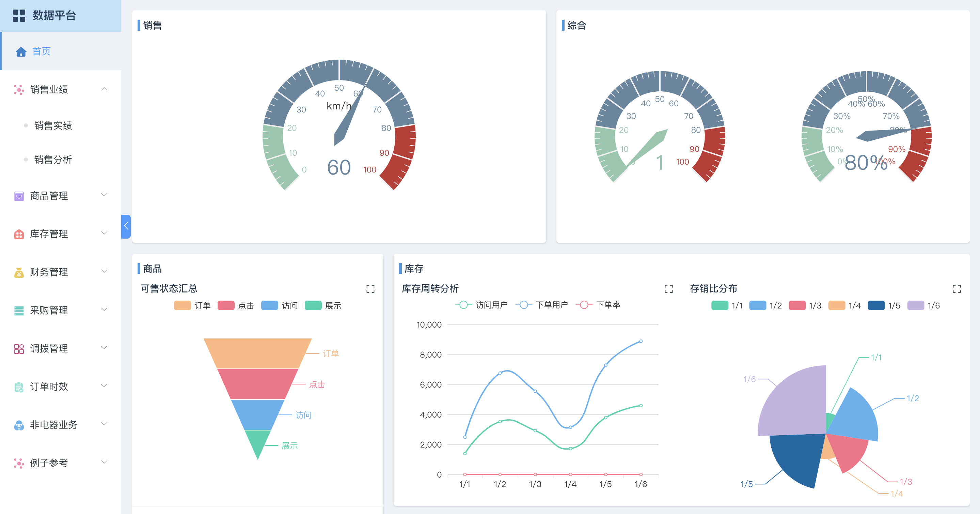Click the 1/5 dark blue legend swatch
The height and width of the screenshot is (514, 980).
[876, 306]
